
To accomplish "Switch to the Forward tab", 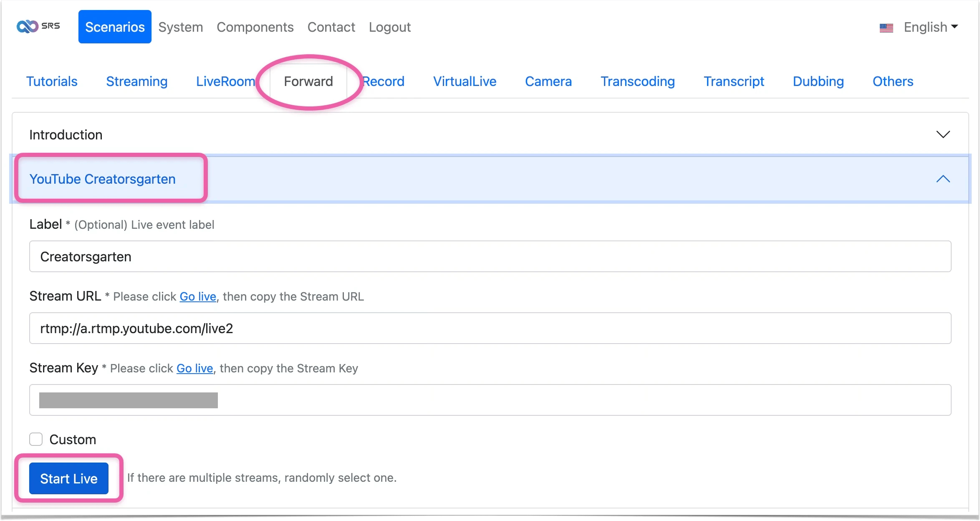I will click(308, 81).
